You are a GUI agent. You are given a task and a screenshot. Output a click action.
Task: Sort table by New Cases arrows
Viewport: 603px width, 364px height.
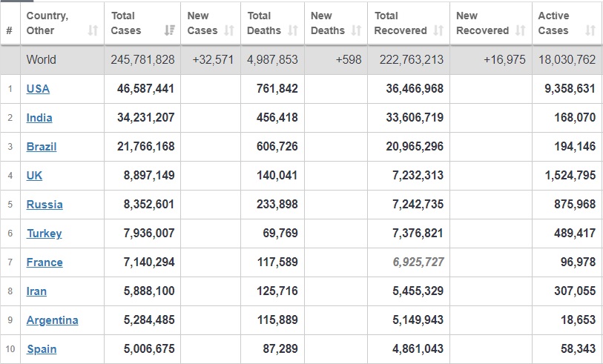click(x=229, y=30)
